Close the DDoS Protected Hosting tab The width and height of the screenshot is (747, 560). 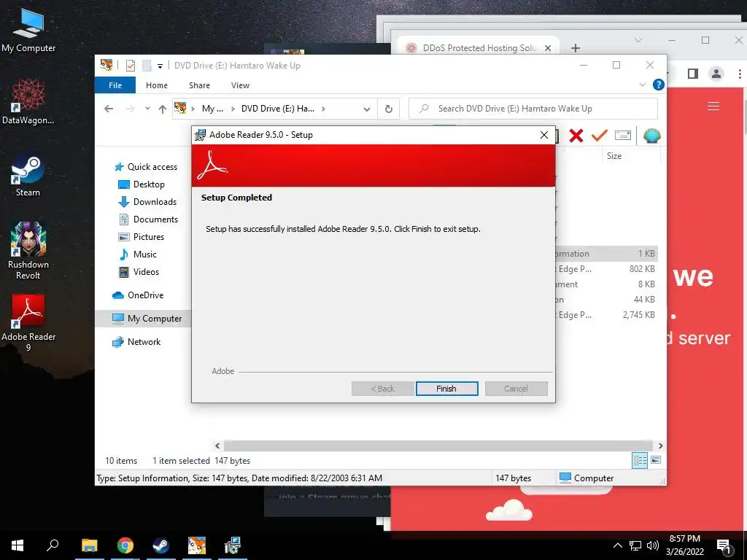point(548,48)
